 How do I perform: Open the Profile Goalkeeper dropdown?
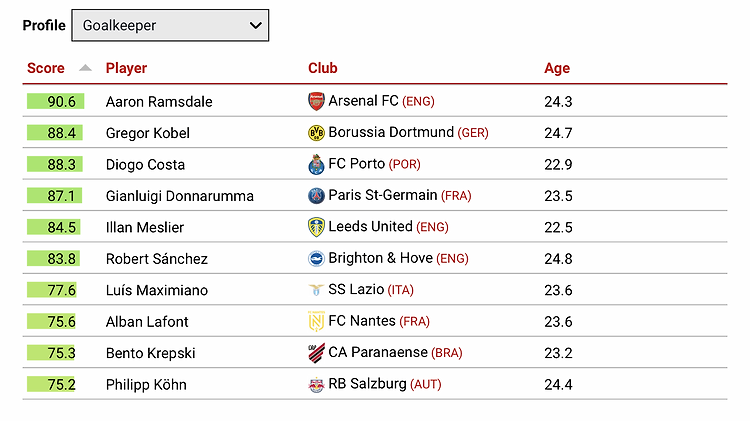click(170, 25)
